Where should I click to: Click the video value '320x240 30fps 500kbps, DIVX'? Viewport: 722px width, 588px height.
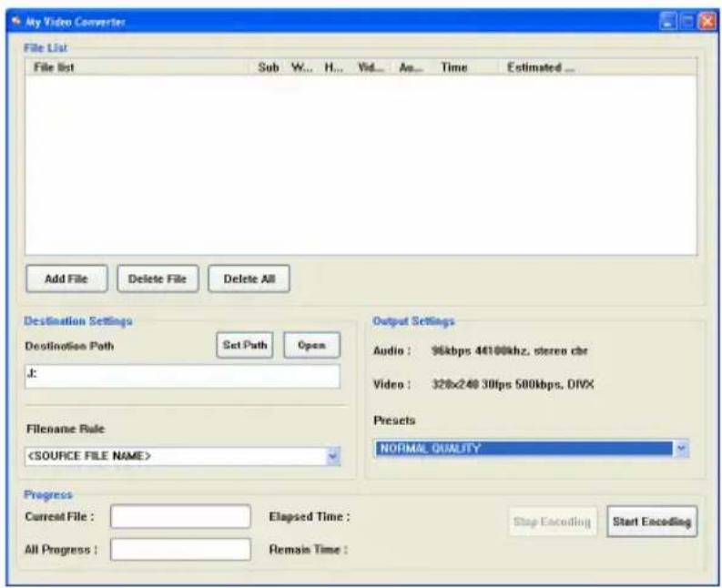(x=513, y=384)
